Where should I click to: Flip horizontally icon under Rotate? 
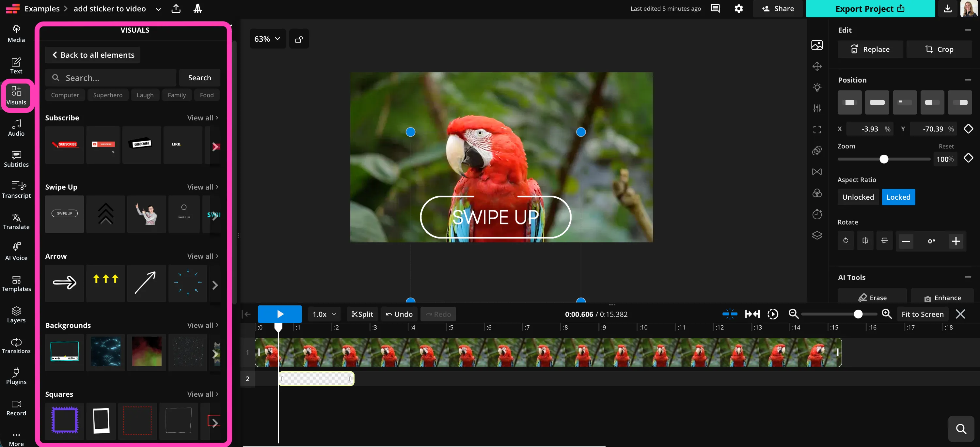coord(865,240)
